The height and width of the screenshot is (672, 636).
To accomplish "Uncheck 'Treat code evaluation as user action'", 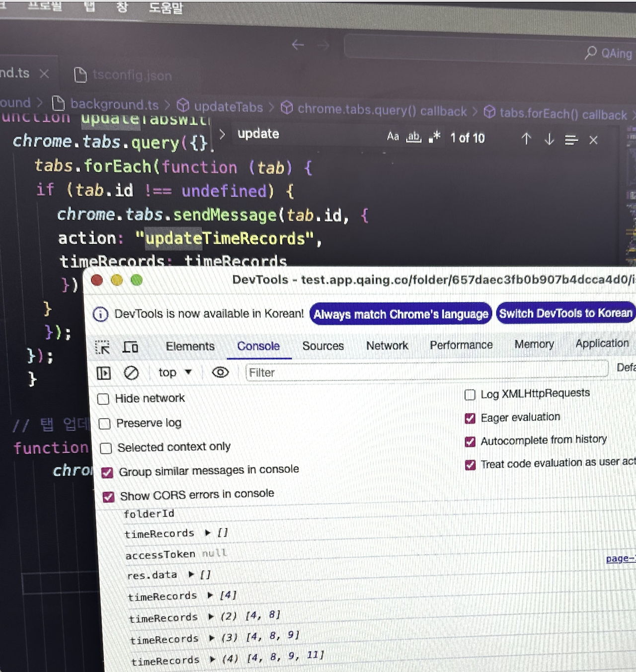I will (470, 465).
